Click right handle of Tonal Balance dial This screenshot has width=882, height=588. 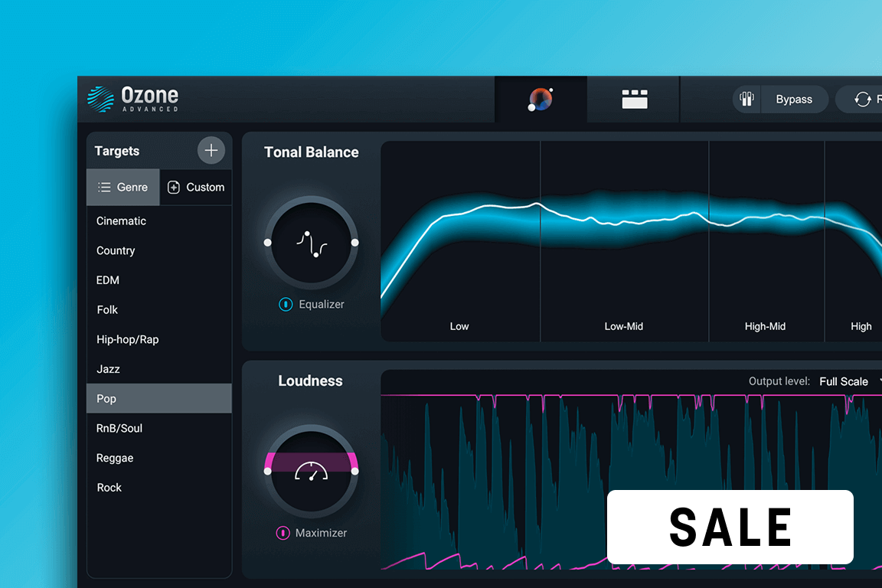coord(355,243)
